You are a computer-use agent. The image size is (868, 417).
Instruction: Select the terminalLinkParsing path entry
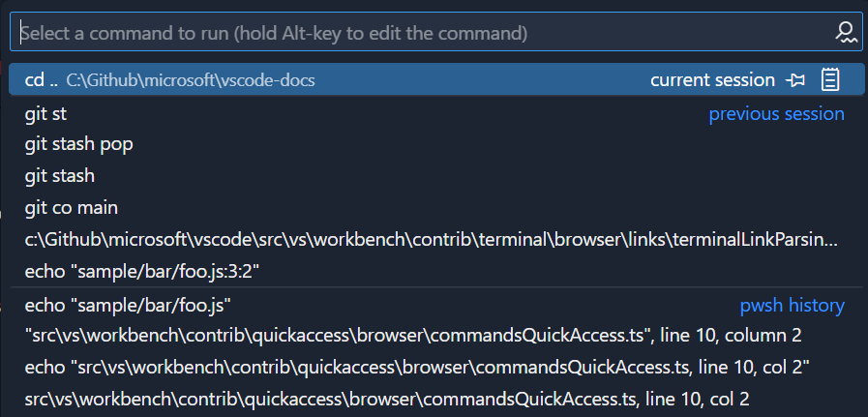point(431,239)
